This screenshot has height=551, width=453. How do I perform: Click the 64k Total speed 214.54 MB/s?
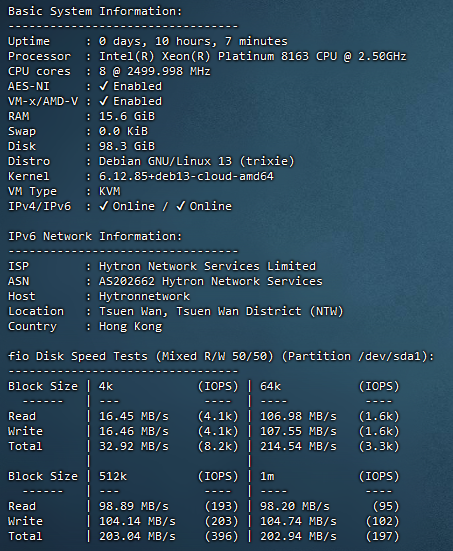[298, 446]
